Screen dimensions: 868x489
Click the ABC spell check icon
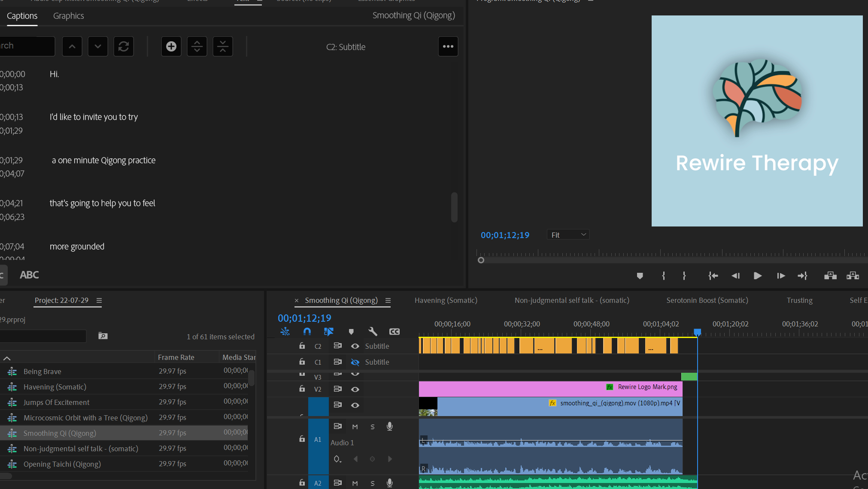(29, 275)
